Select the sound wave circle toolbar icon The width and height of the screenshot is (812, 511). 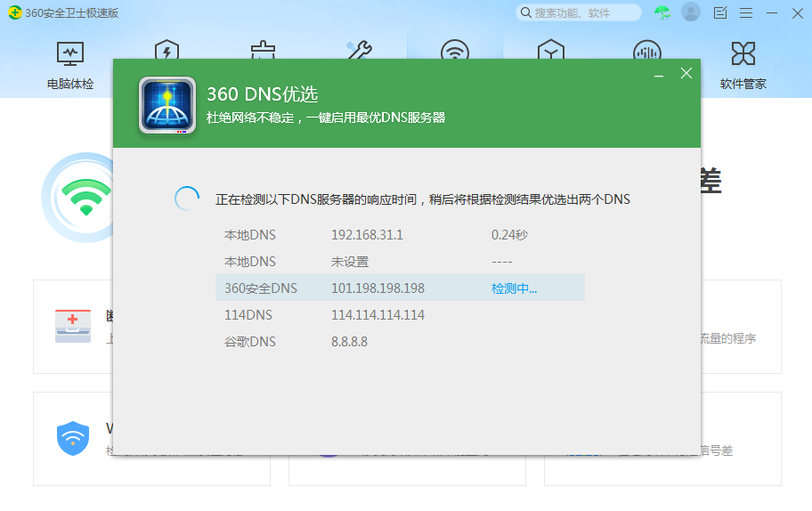pyautogui.click(x=646, y=50)
